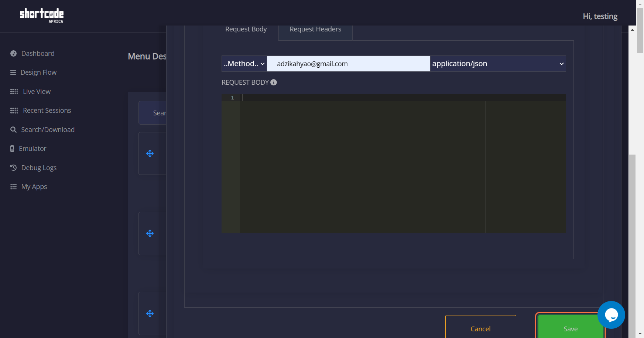Click the Emulator phone icon
Screen dimensions: 644x338
12,149
